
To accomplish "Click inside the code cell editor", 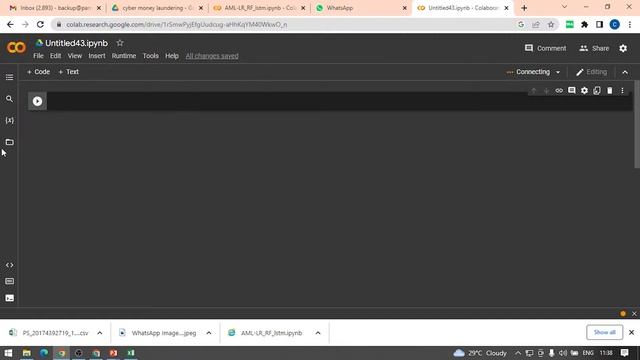I will 339,101.
